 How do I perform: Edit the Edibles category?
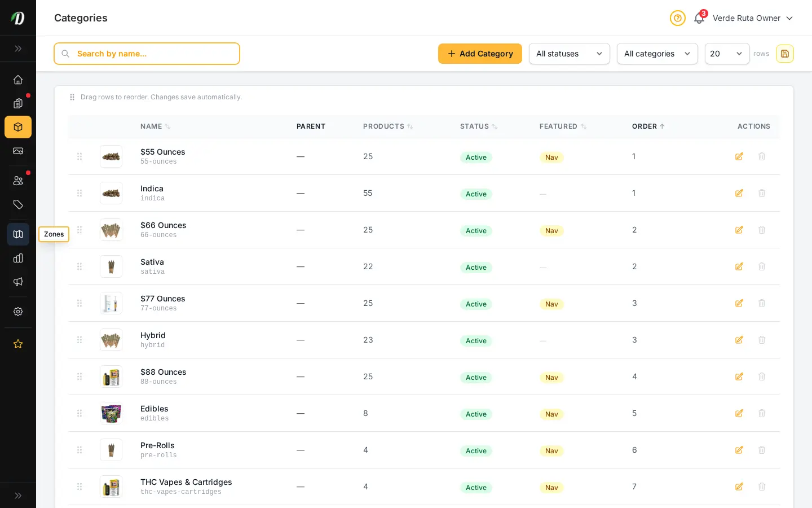pyautogui.click(x=739, y=413)
